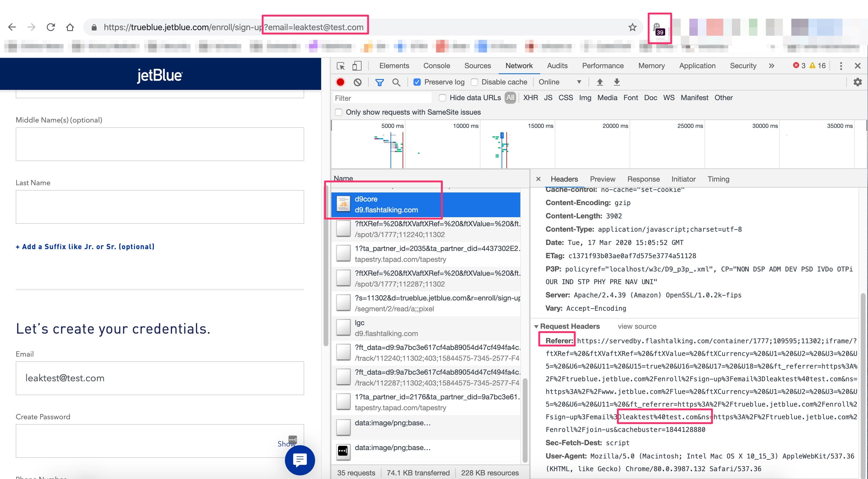Clear the network log
The image size is (868, 479).
(358, 82)
